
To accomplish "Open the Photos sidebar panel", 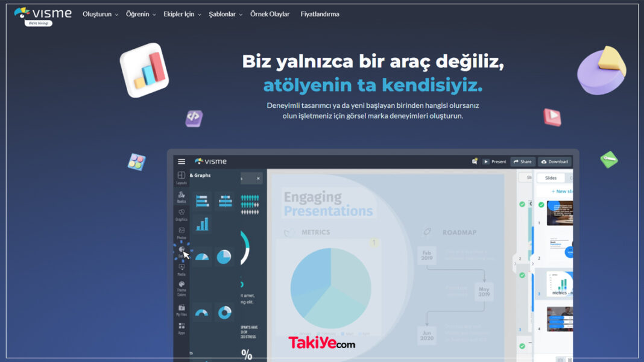I will click(181, 233).
